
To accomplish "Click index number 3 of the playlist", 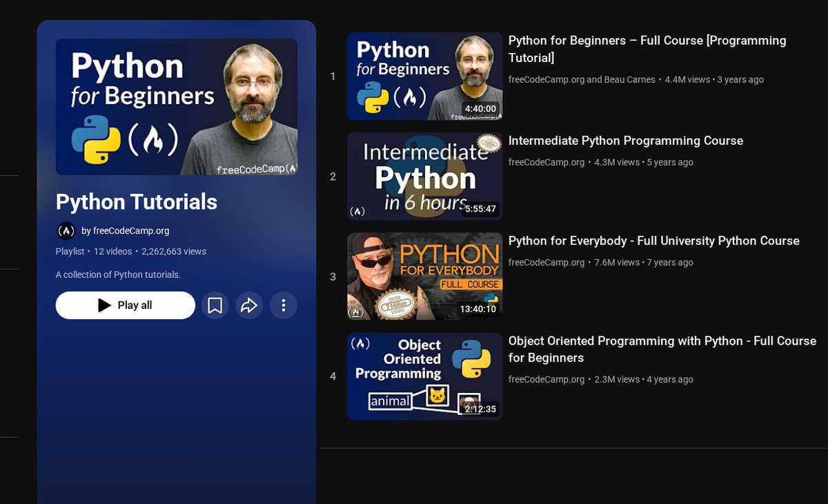I will tap(333, 276).
